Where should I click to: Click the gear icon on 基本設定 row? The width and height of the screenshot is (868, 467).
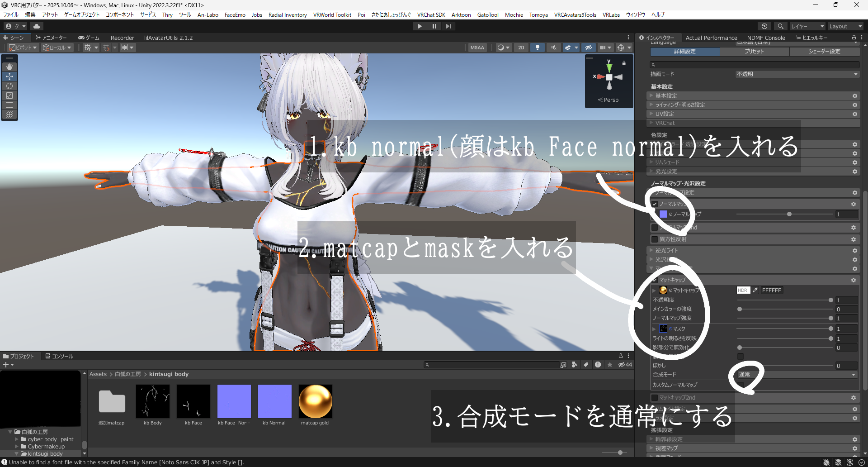click(855, 96)
